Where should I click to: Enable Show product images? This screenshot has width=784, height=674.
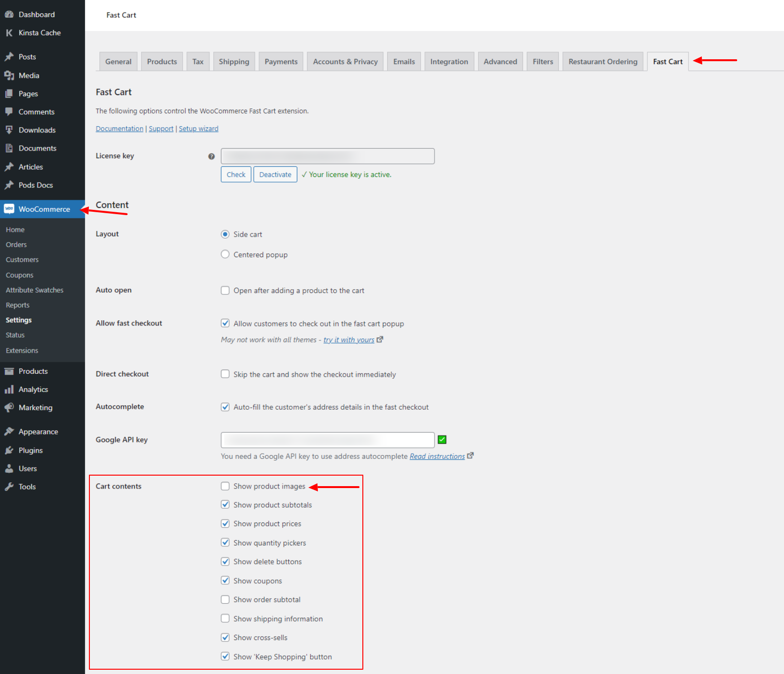225,486
